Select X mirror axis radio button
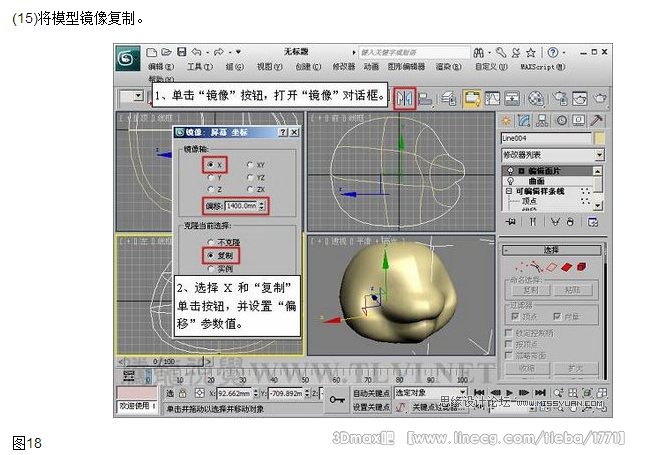654x455 pixels. click(211, 165)
